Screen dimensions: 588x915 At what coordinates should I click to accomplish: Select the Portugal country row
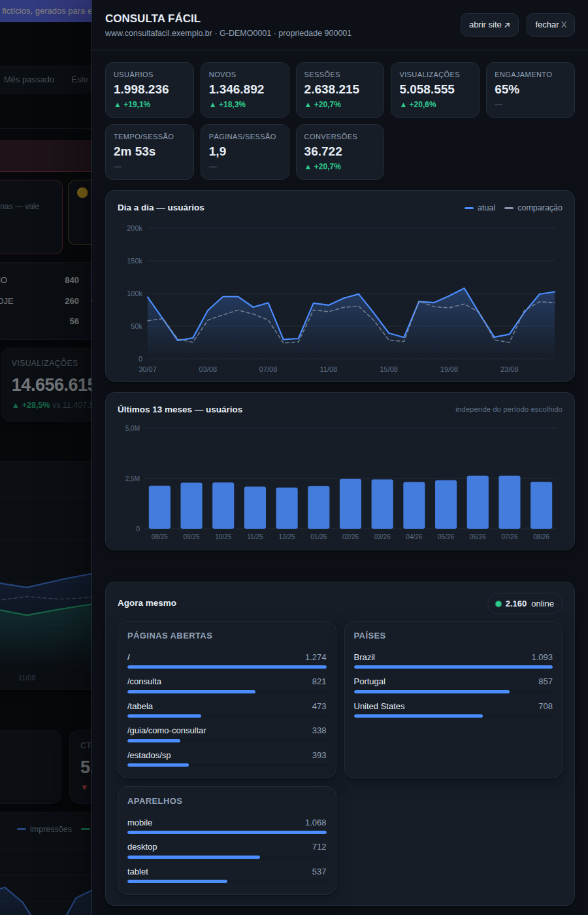point(453,686)
